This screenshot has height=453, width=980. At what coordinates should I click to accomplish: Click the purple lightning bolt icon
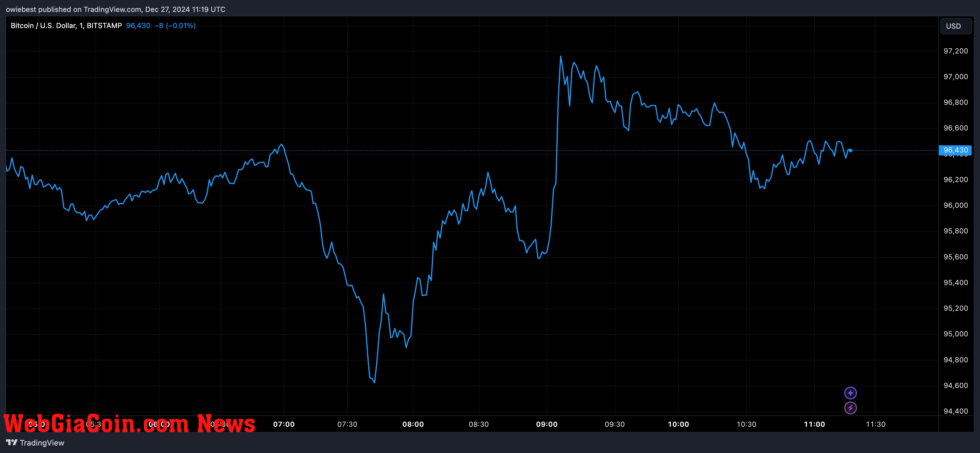(x=850, y=408)
